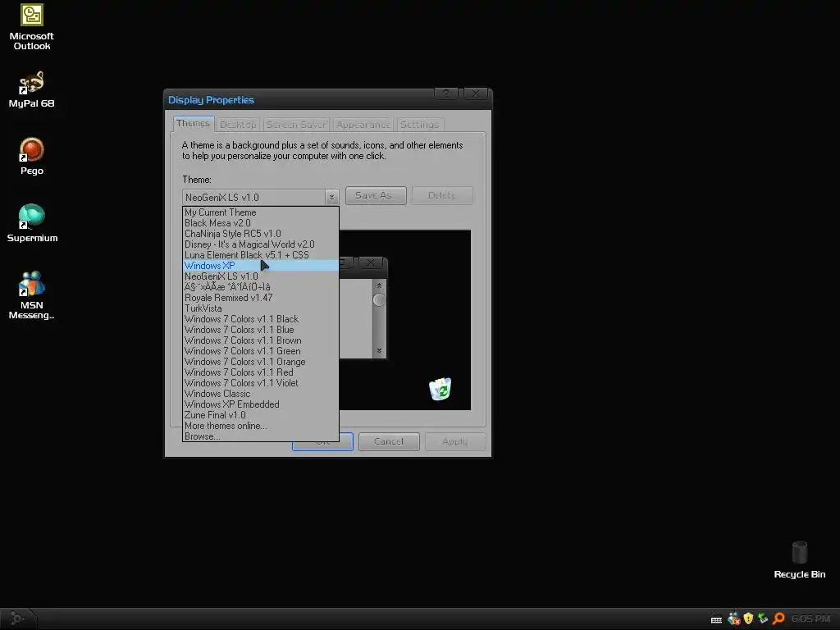
Task: Choose the theme with garbled characters name
Action: click(260, 287)
